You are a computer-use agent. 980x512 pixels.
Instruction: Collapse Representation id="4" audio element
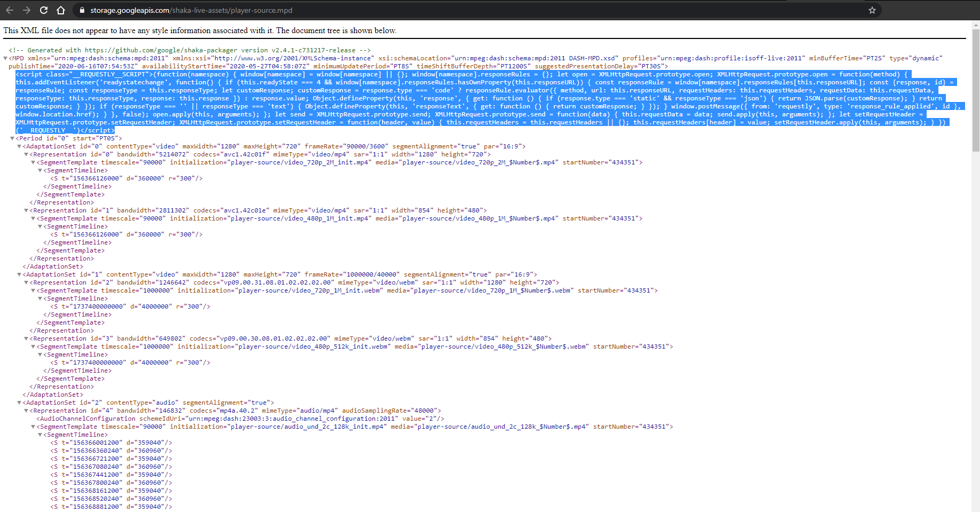[27, 410]
